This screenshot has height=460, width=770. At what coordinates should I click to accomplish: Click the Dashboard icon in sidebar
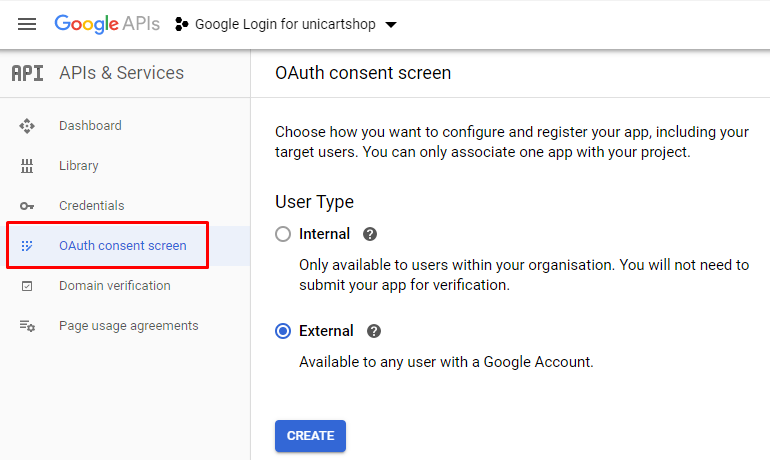click(x=27, y=126)
